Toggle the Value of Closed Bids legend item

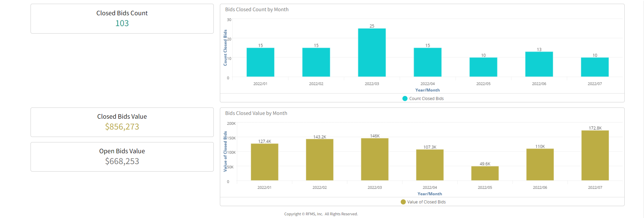point(423,202)
